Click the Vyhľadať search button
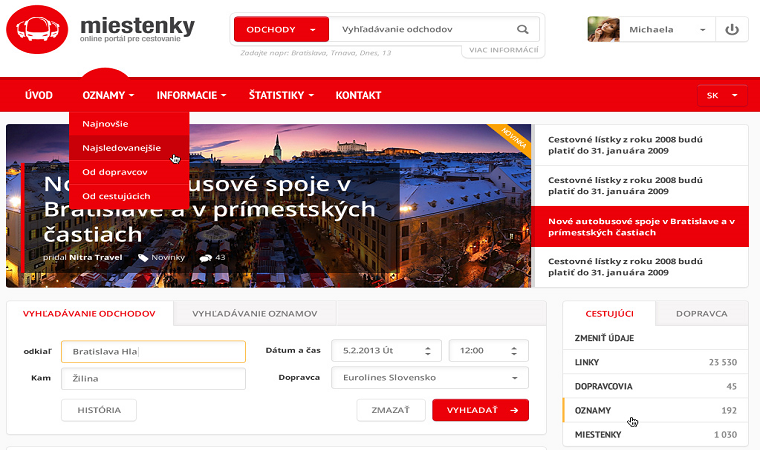Image resolution: width=760 pixels, height=450 pixels. click(480, 410)
